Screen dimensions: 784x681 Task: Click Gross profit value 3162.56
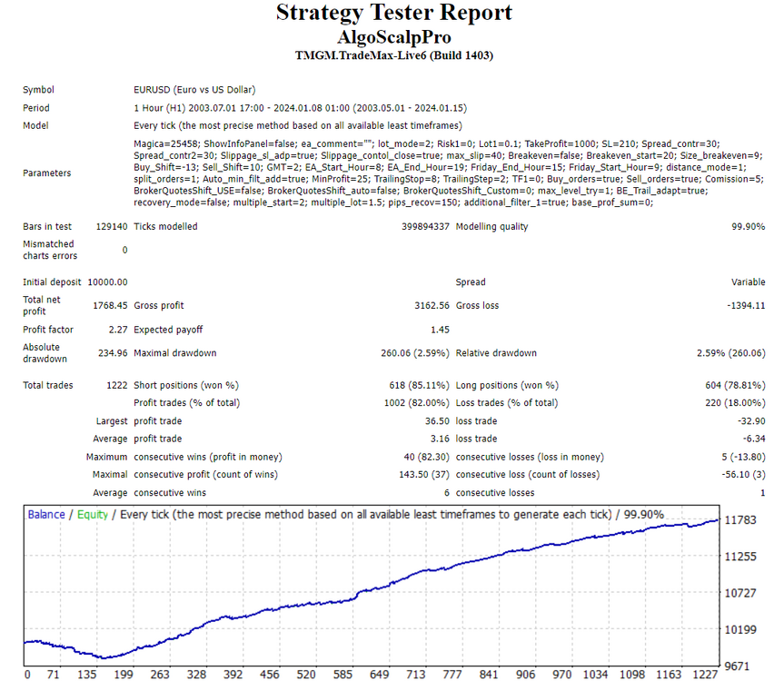[x=432, y=305]
